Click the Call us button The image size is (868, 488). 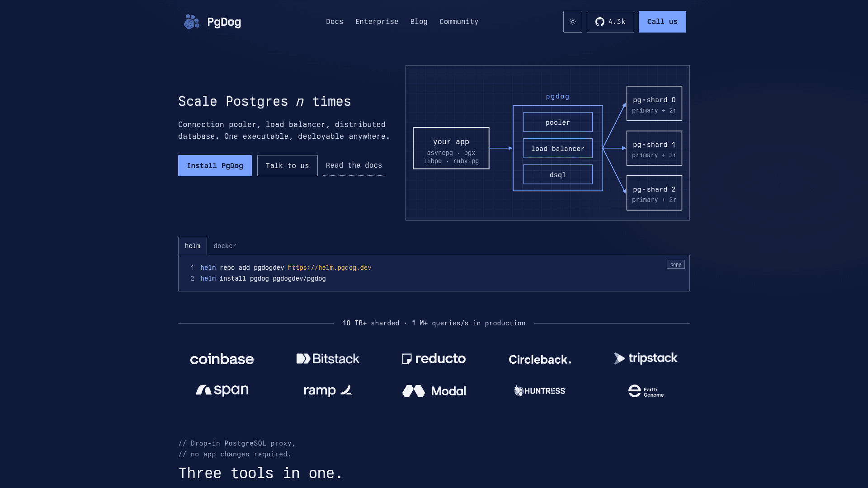pyautogui.click(x=662, y=22)
